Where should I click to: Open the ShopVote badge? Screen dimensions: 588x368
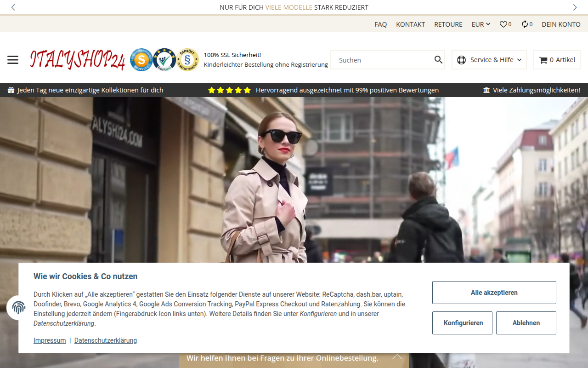(141, 60)
